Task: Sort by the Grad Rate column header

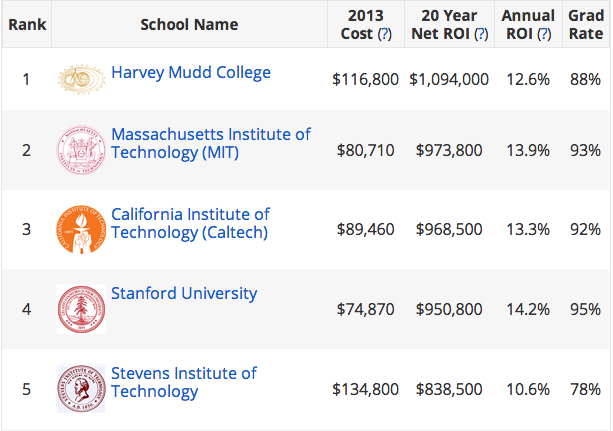Action: click(x=586, y=25)
